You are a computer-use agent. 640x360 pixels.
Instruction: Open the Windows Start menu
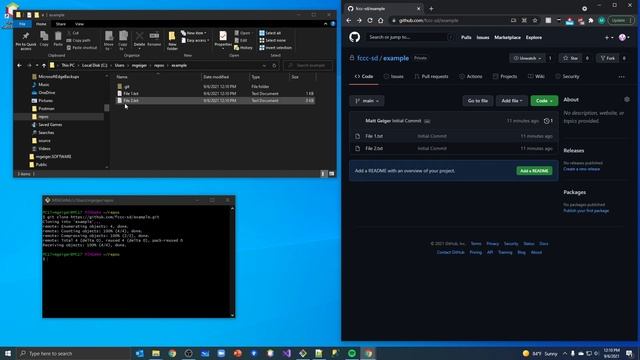[x=7, y=353]
